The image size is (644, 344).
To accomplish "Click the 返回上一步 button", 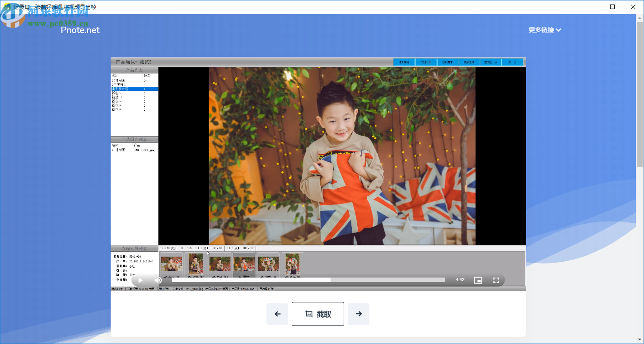I will point(490,62).
